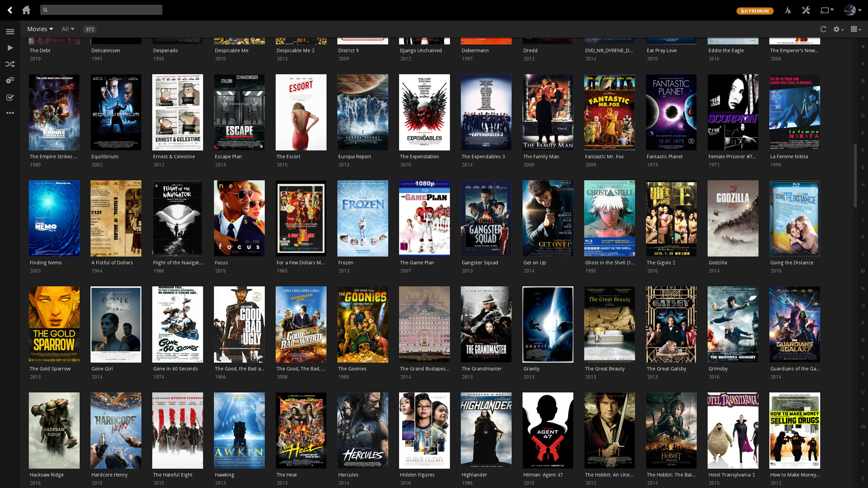Go back with the back arrow icon
The width and height of the screenshot is (868, 488).
pos(10,10)
